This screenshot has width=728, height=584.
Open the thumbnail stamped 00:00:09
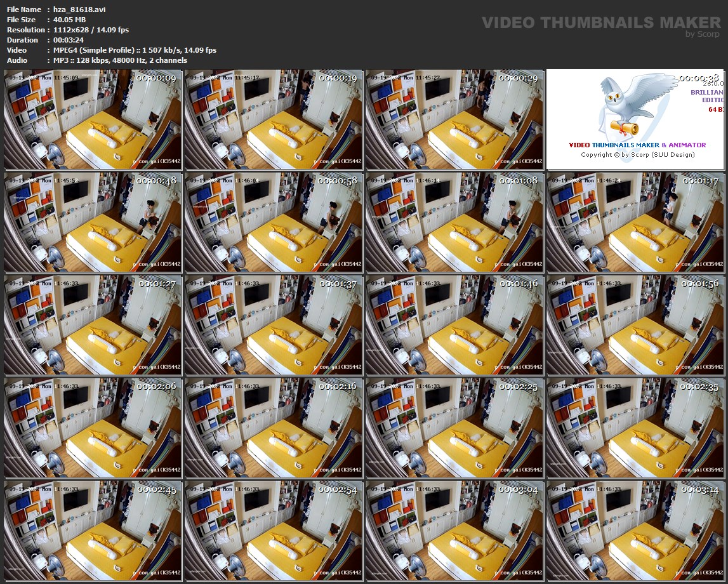[x=93, y=119]
